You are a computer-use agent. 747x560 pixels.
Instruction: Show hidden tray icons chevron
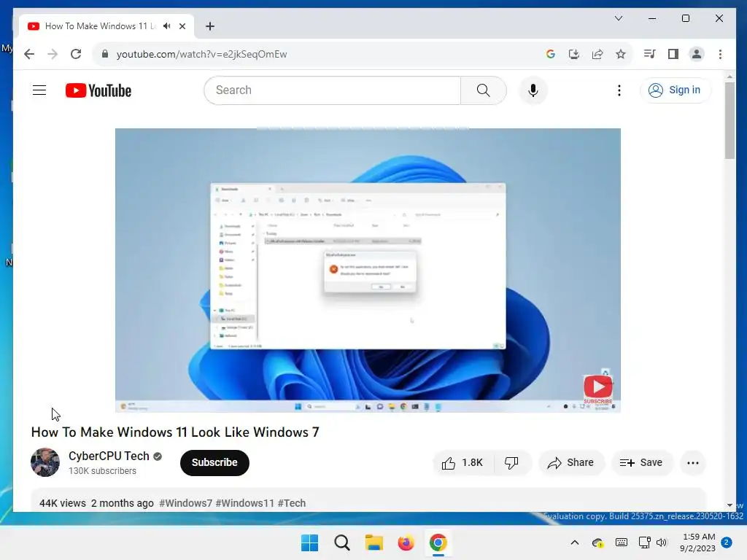pos(575,542)
